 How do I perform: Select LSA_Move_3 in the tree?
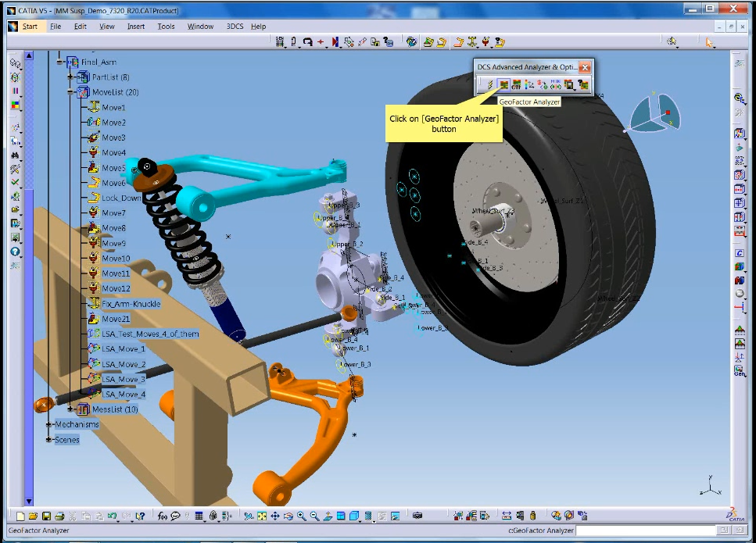pos(124,379)
